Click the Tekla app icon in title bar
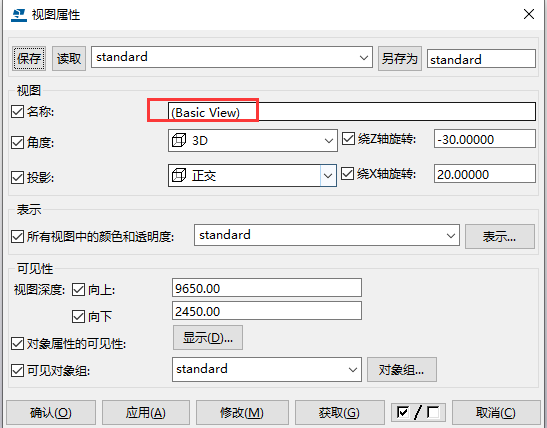 [x=19, y=15]
